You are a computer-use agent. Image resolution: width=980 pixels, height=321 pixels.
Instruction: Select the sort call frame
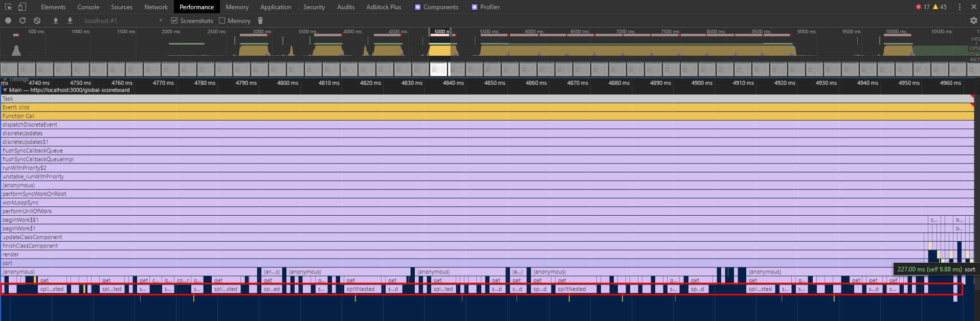point(462,263)
